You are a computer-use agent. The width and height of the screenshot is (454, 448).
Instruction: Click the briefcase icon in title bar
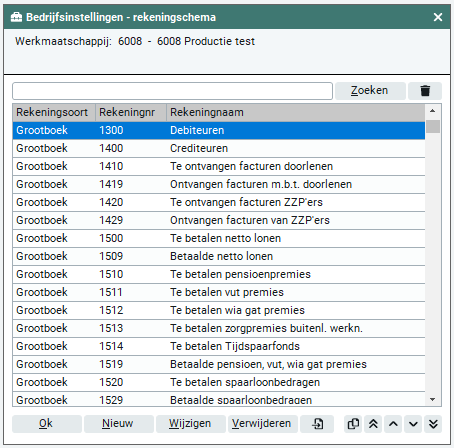pos(16,17)
